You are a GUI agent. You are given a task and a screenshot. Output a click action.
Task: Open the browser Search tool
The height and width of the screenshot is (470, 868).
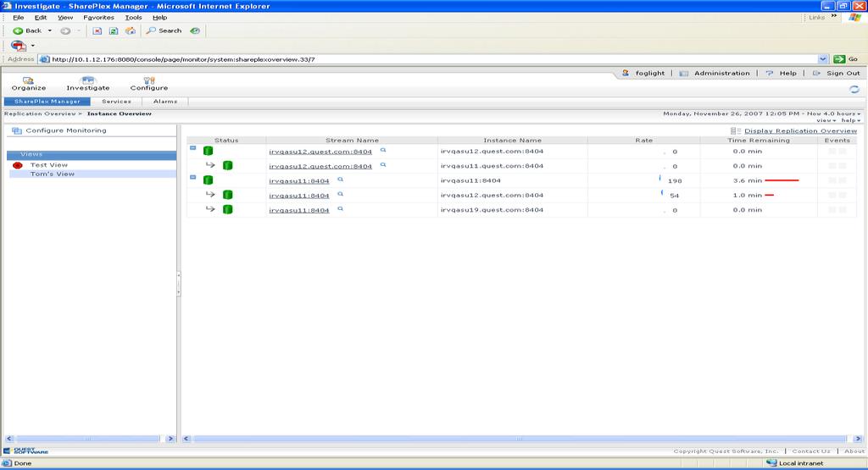pos(164,31)
